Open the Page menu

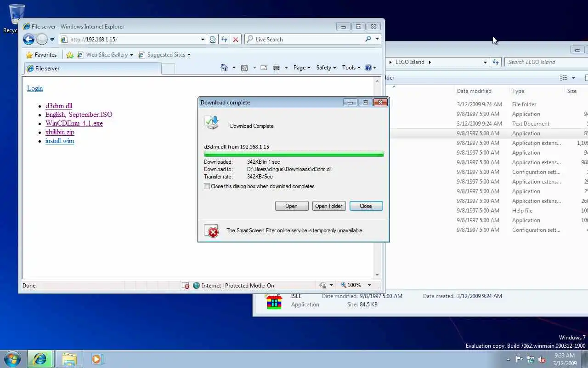302,68
